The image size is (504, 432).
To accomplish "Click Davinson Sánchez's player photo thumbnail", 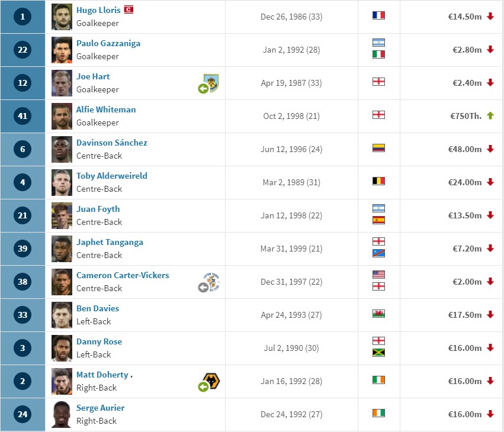I will pos(62,149).
